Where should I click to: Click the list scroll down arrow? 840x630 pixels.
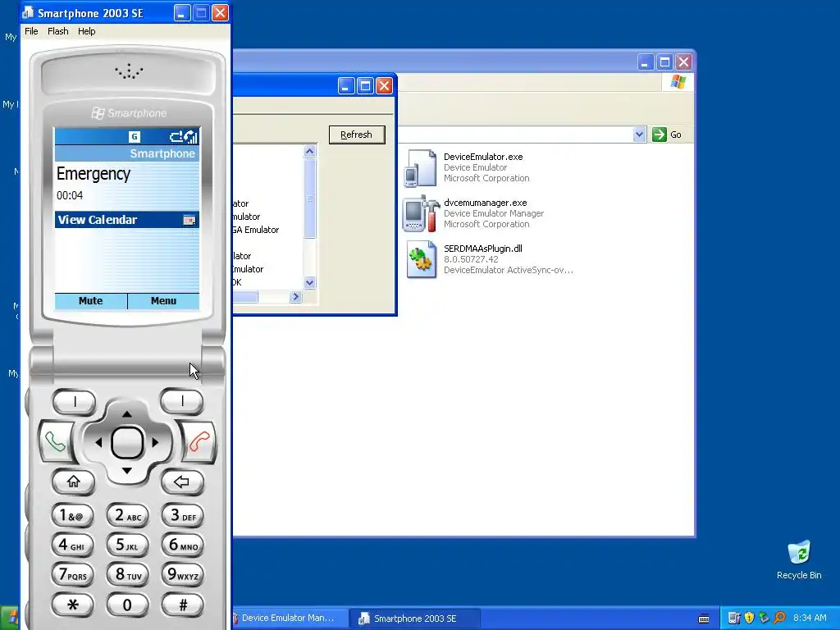(x=309, y=282)
